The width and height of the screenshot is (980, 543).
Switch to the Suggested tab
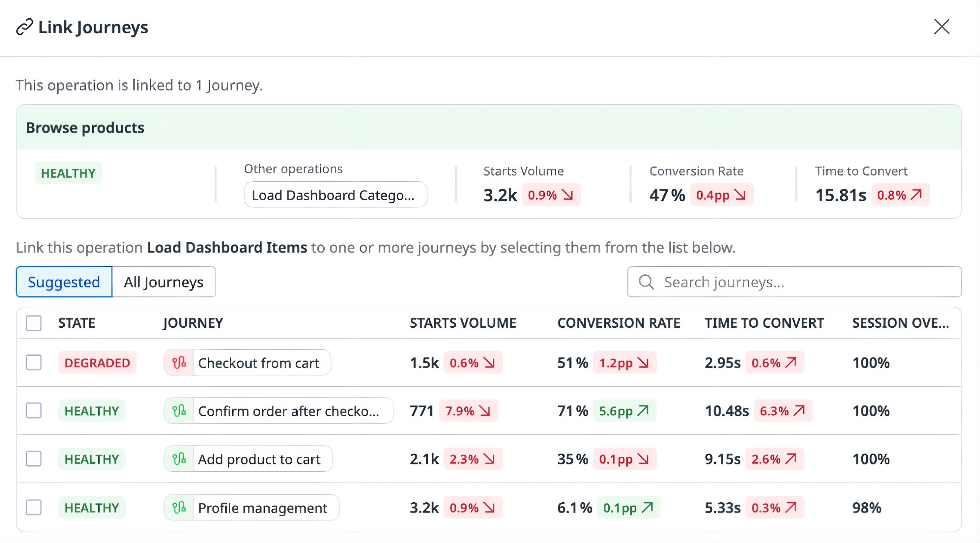pos(64,282)
